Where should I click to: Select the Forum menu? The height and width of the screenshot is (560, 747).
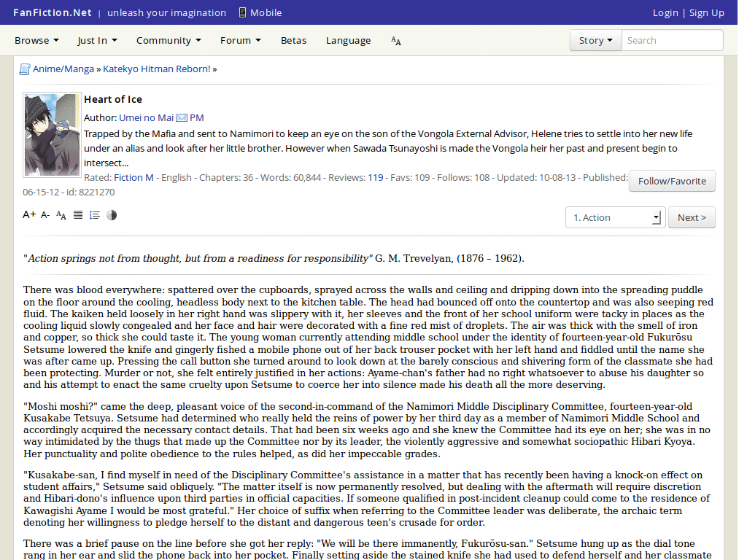point(240,40)
